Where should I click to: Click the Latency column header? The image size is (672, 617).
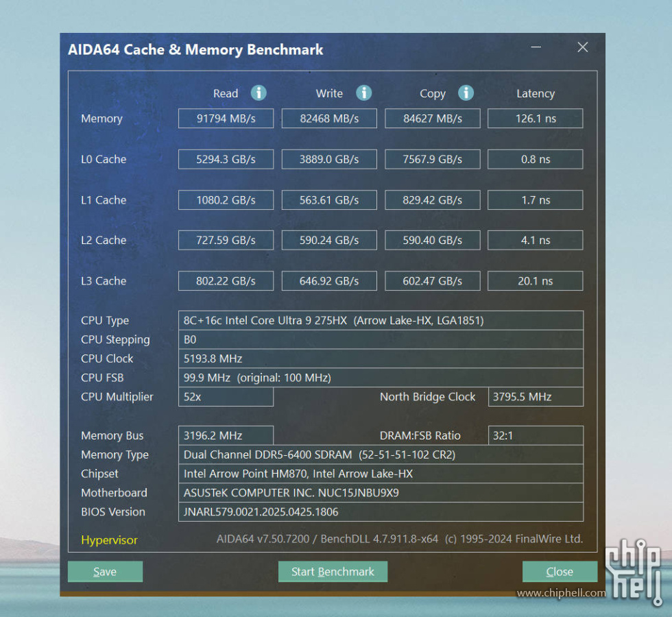pyautogui.click(x=536, y=94)
